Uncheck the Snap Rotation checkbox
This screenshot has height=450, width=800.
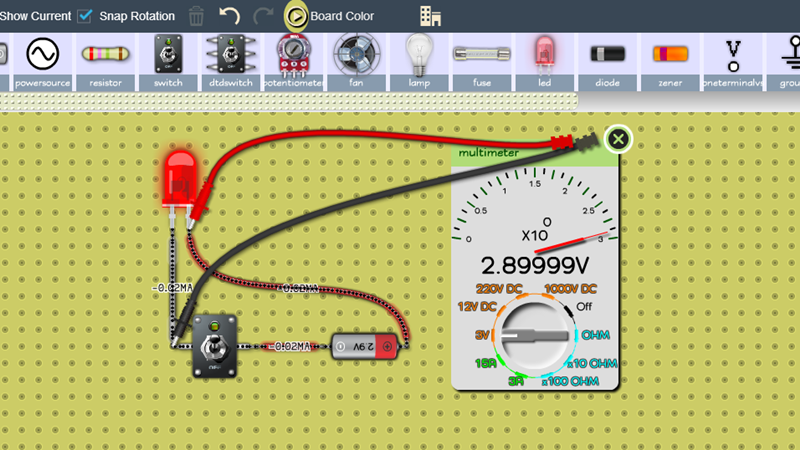coord(86,16)
